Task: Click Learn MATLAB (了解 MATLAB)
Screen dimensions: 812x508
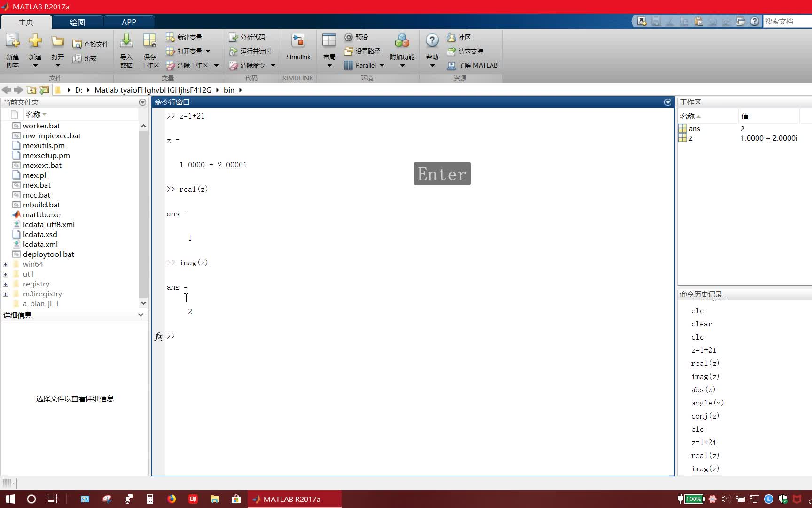Action: point(472,65)
